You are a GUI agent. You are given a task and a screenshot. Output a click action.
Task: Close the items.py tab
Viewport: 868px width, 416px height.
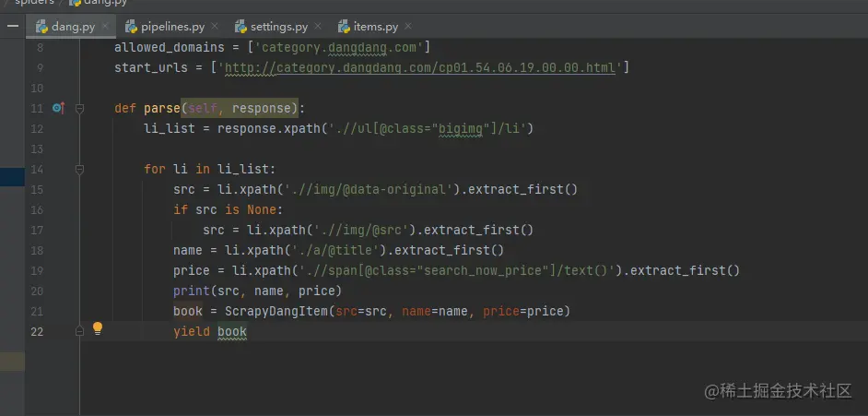[408, 26]
